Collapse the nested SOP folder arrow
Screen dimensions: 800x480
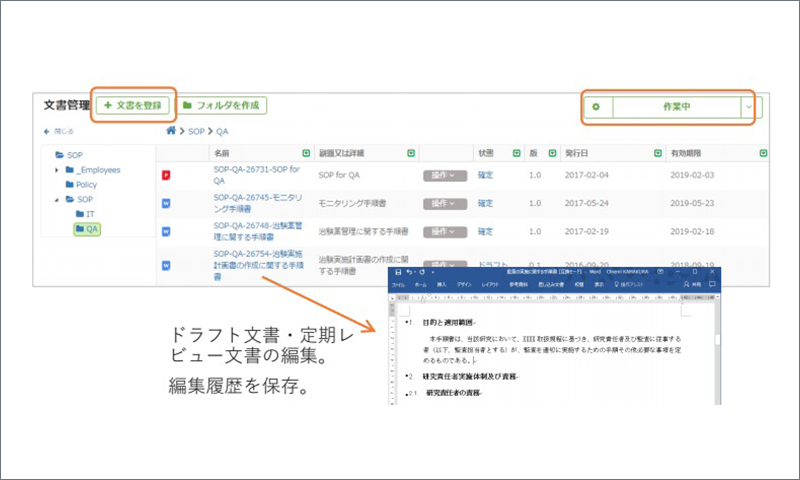[x=57, y=199]
